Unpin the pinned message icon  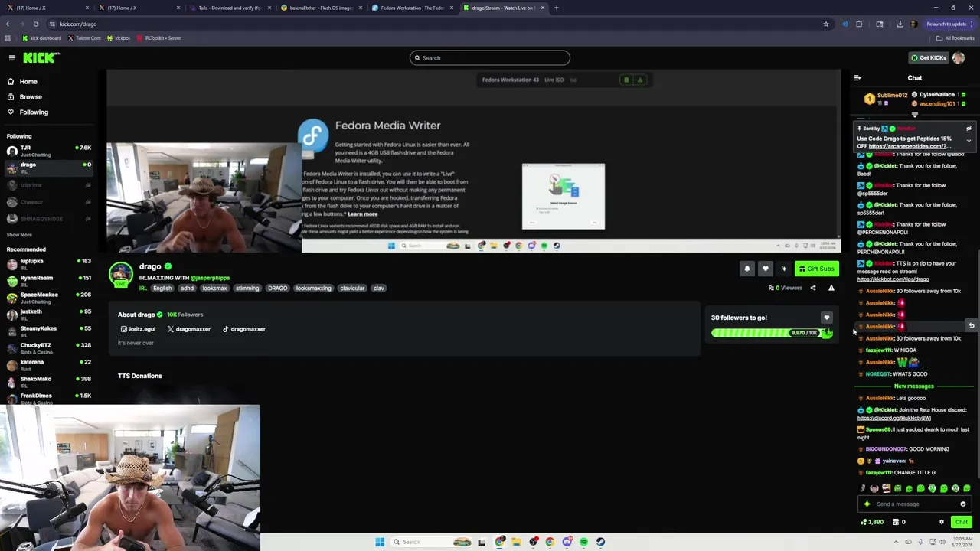pyautogui.click(x=969, y=129)
